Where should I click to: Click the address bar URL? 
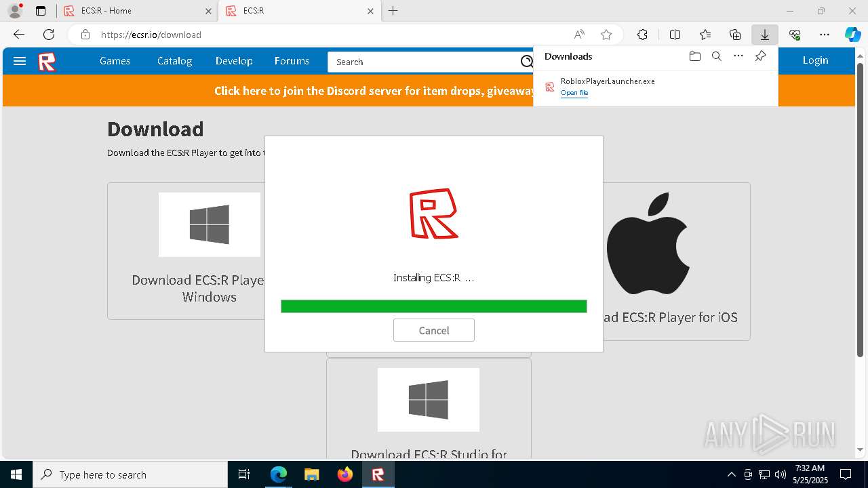151,35
